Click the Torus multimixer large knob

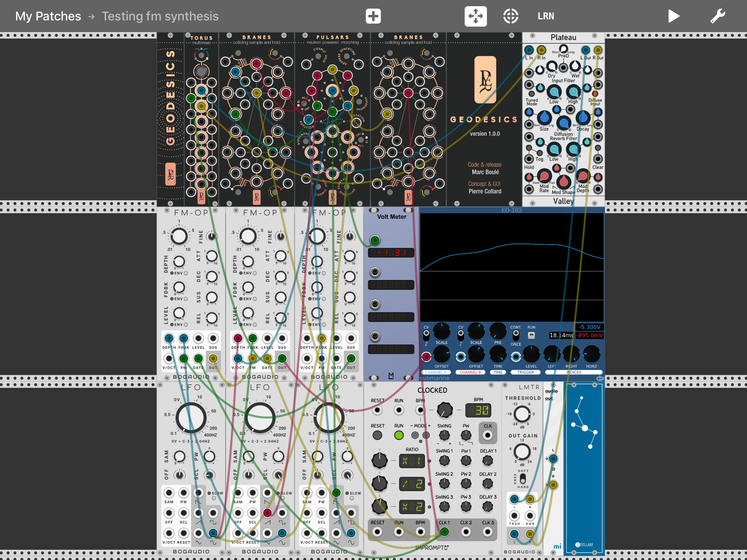pos(201,71)
